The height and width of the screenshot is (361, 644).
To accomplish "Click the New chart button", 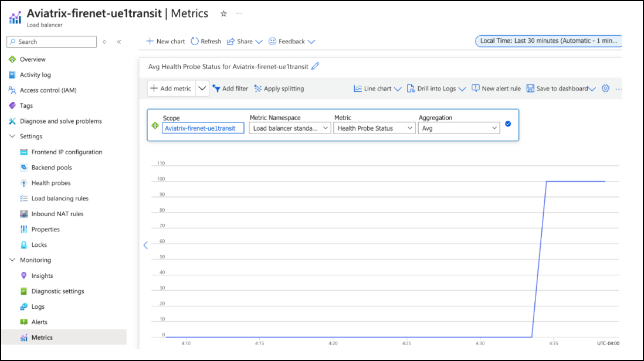I will pos(165,42).
